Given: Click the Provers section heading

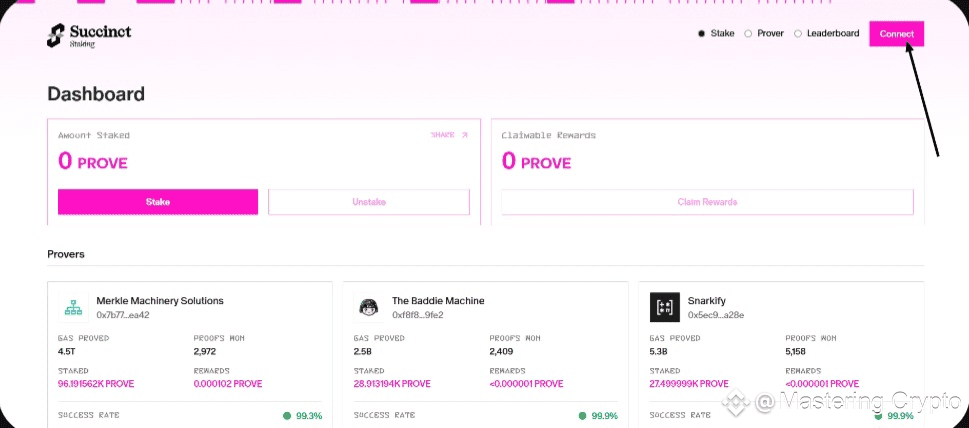Looking at the screenshot, I should [x=66, y=254].
